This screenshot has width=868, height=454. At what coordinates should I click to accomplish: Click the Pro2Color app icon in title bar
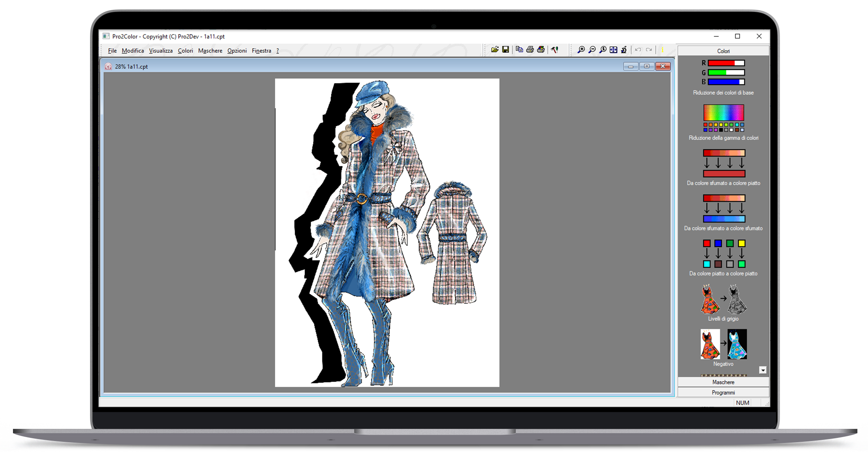[x=106, y=36]
